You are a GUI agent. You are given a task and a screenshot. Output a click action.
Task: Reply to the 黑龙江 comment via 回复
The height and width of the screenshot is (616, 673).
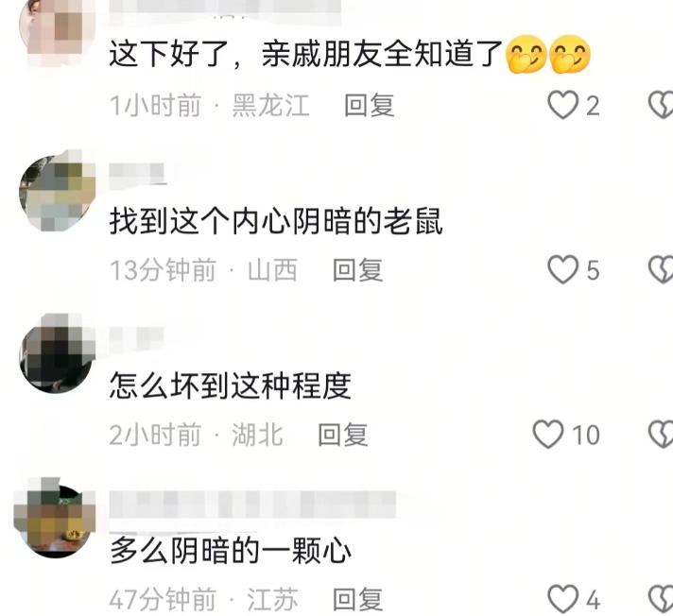(x=370, y=105)
